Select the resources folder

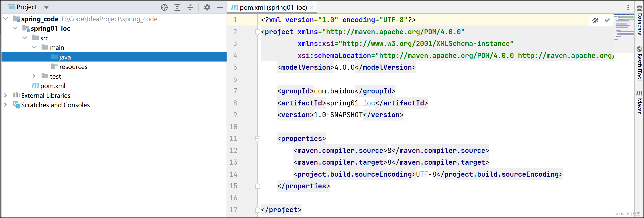pyautogui.click(x=73, y=67)
